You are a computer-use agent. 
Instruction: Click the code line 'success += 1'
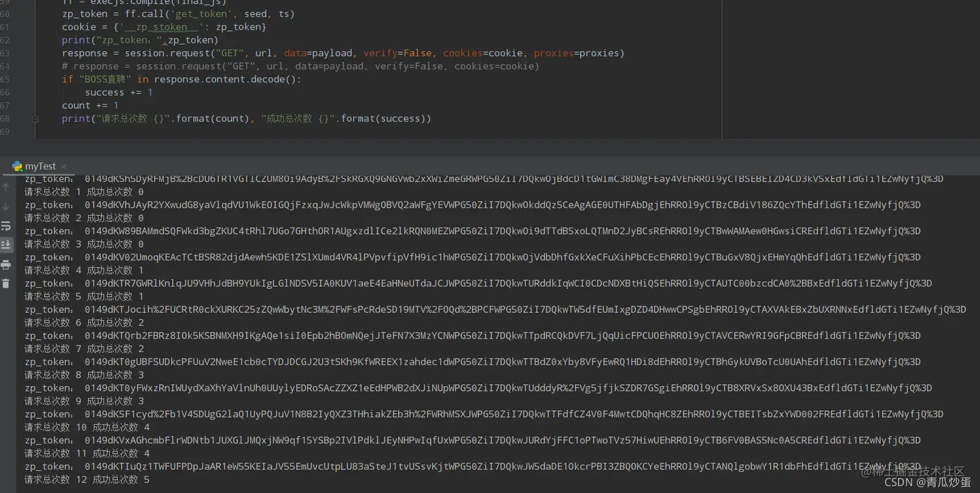[x=119, y=92]
